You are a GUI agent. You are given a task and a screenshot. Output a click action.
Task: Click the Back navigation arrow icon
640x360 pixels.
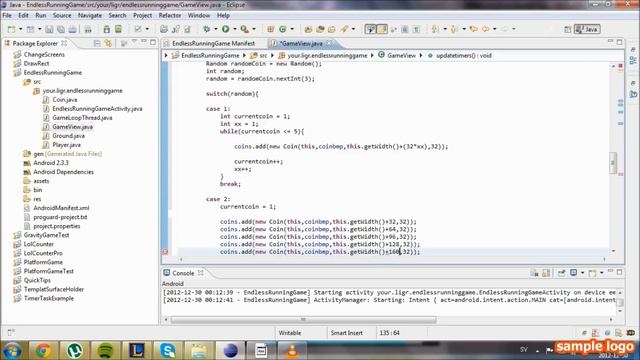[x=486, y=29]
